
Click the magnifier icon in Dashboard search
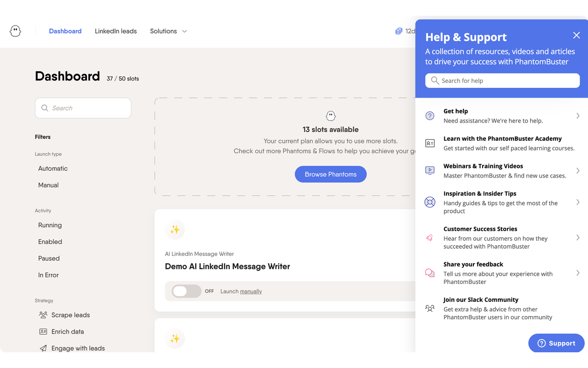point(45,108)
